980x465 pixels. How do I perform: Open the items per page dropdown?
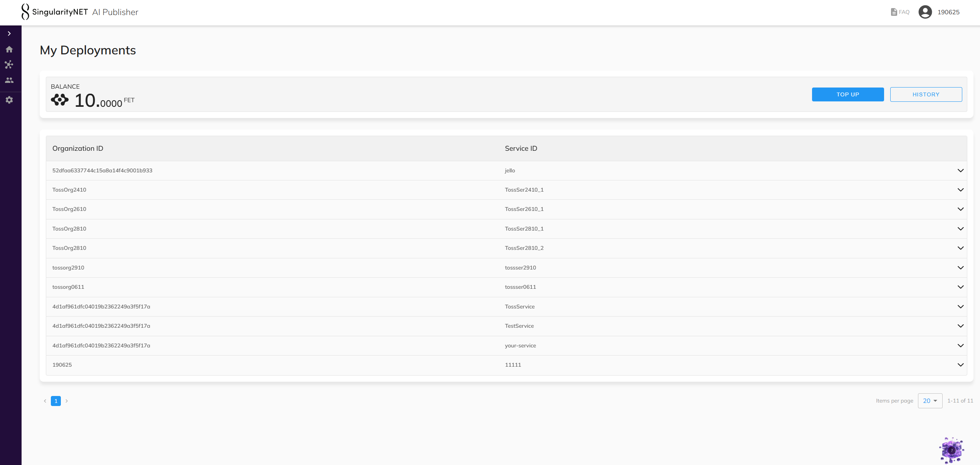coord(930,401)
